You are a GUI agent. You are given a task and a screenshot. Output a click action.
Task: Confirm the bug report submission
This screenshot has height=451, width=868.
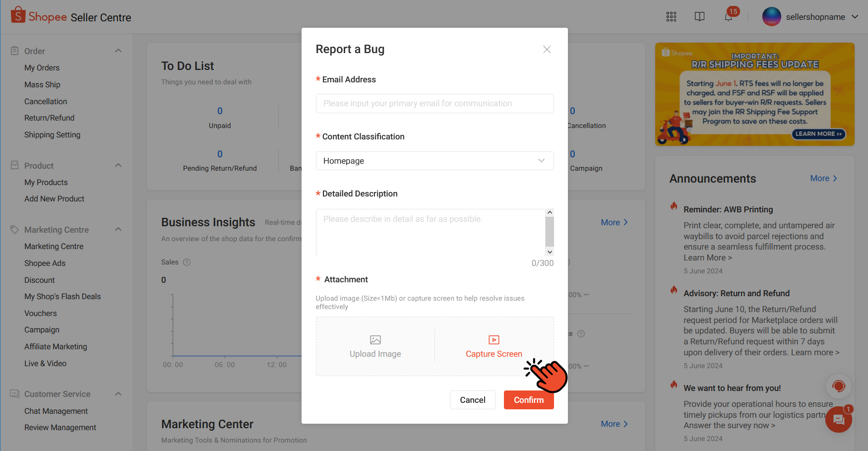pos(529,400)
